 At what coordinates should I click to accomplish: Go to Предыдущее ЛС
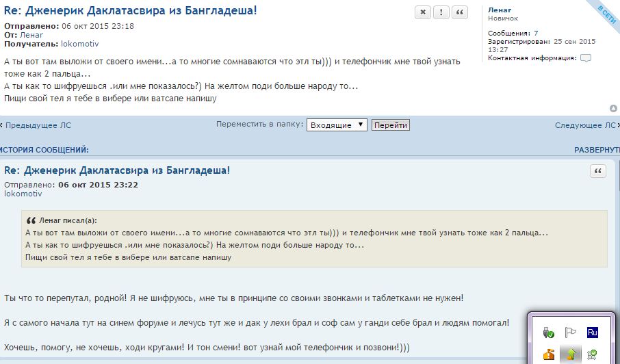pos(38,125)
